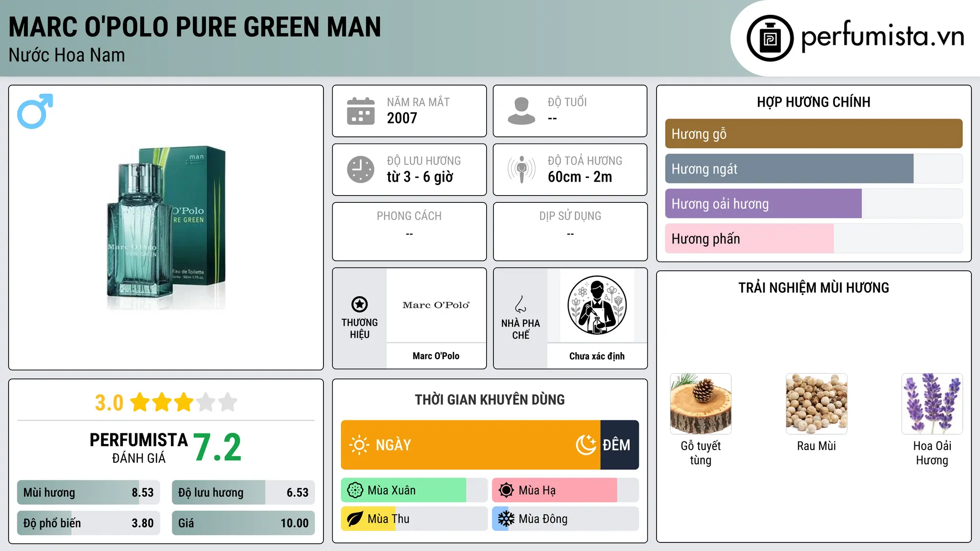980x551 pixels.
Task: Click the Độ phổ biến 3.80 score bar
Action: (89, 523)
